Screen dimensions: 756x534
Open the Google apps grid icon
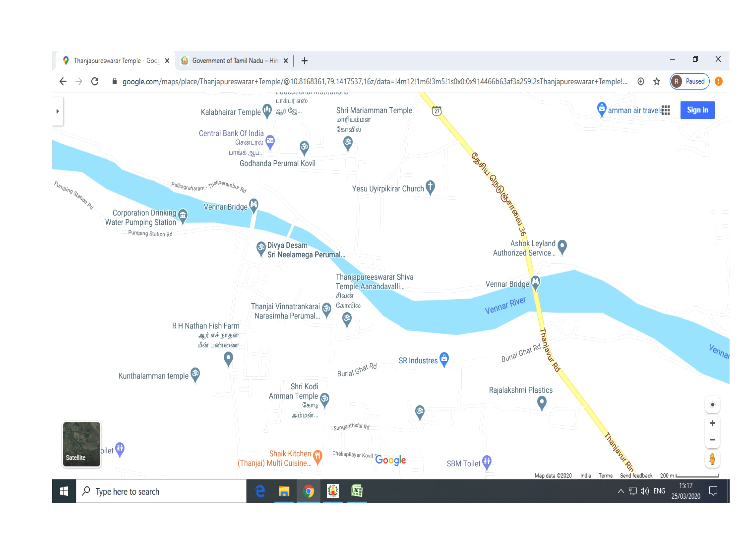click(x=666, y=110)
